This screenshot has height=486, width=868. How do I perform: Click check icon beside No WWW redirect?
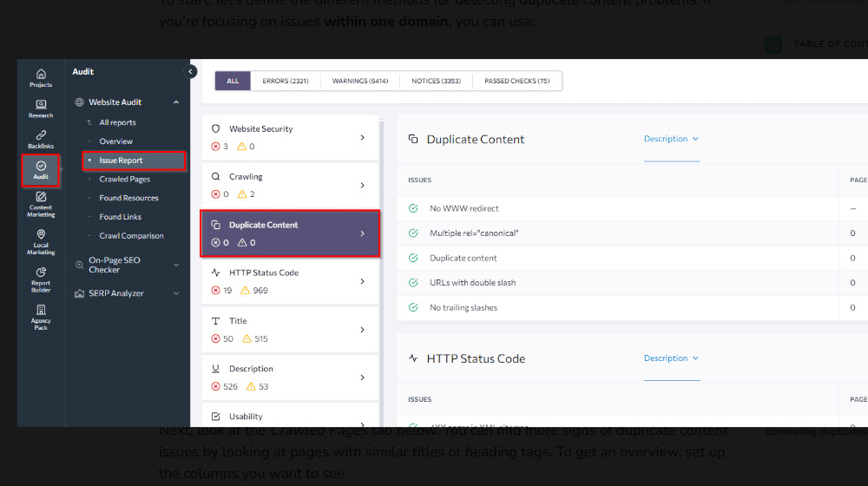coord(413,208)
